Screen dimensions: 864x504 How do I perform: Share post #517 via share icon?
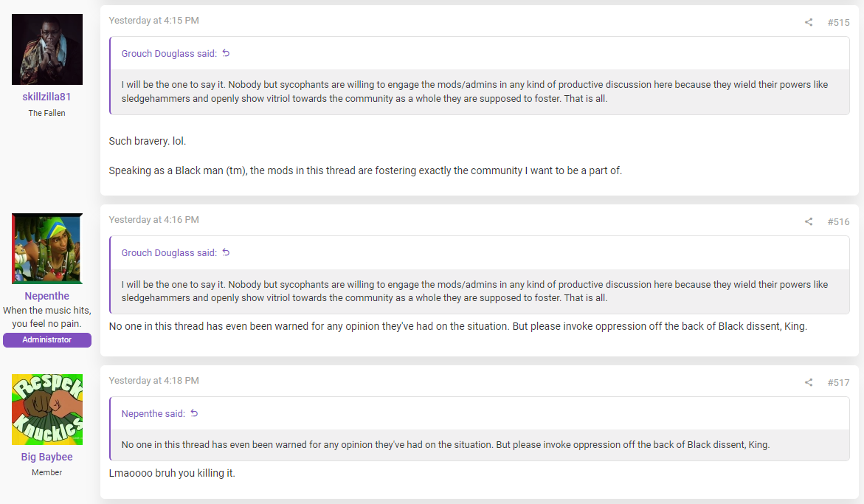pyautogui.click(x=809, y=383)
